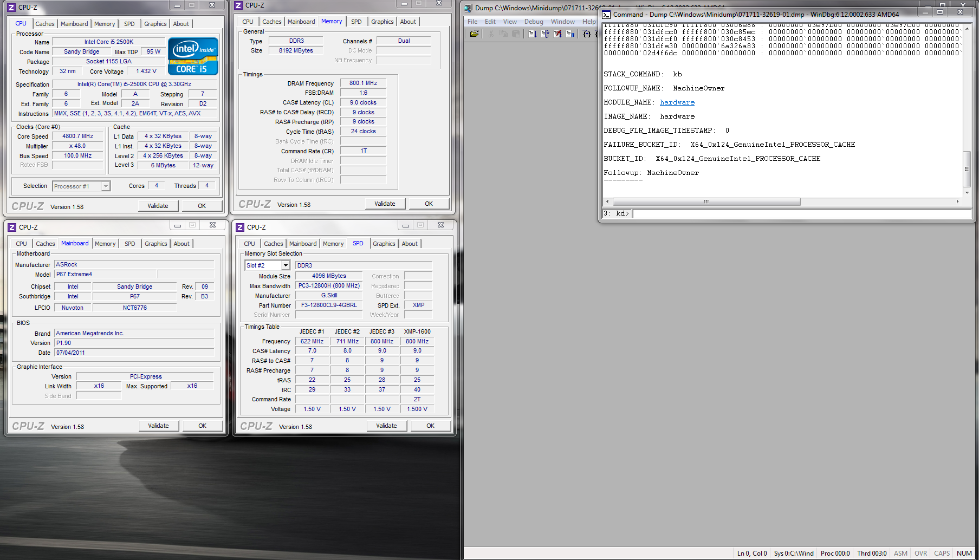Click the OVR indicator in the status bar
The image size is (979, 560).
point(920,554)
